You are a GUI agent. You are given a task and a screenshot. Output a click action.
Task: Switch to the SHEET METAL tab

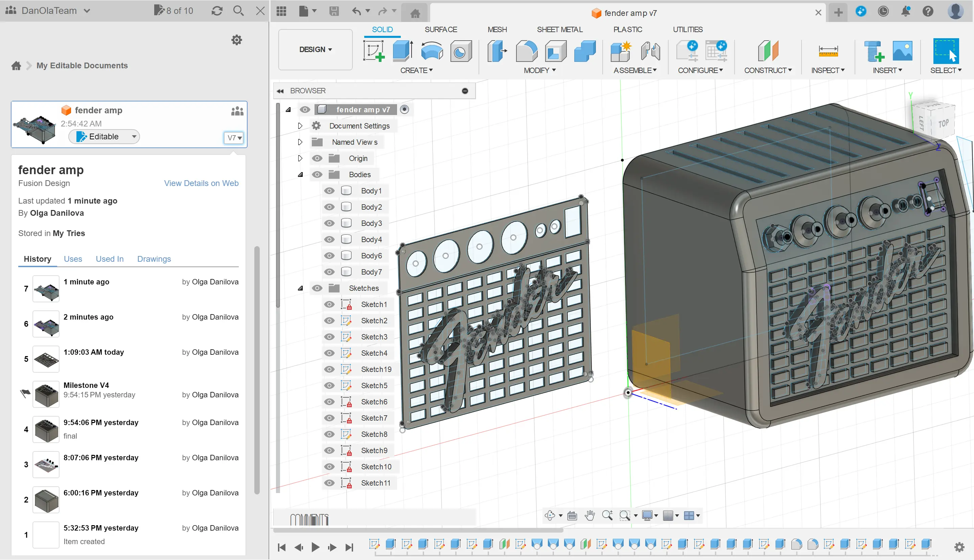[x=559, y=30]
